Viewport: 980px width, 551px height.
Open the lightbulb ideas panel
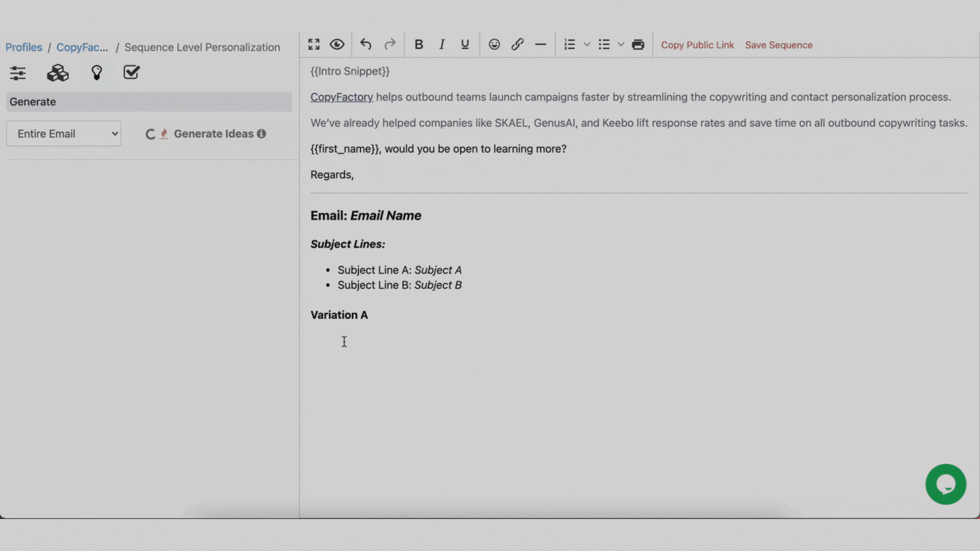point(97,73)
